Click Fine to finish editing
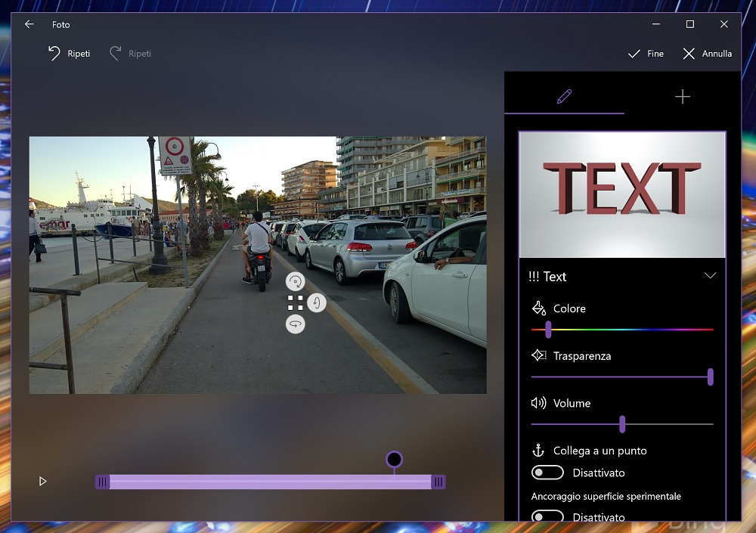This screenshot has height=533, width=756. tap(646, 54)
